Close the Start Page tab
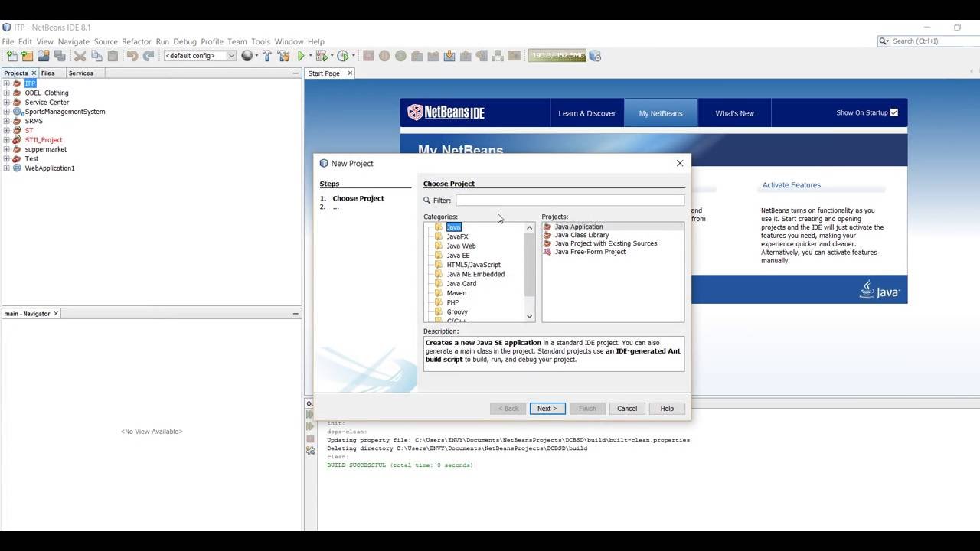This screenshot has height=551, width=980. (350, 73)
